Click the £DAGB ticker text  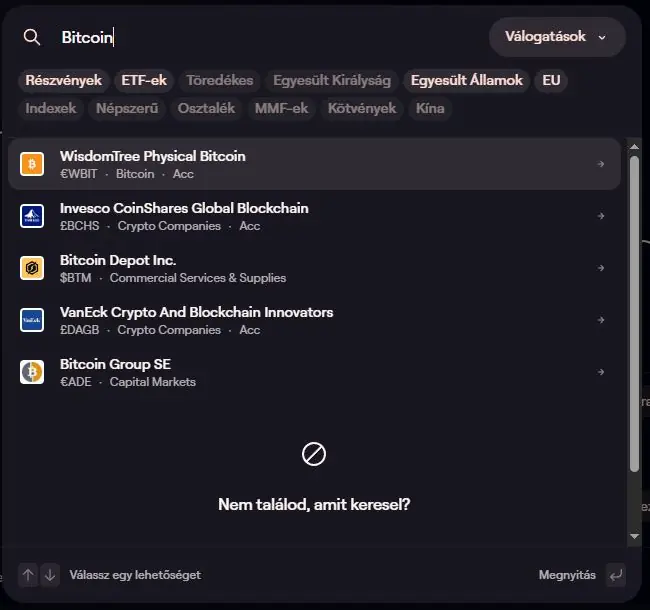pos(80,330)
